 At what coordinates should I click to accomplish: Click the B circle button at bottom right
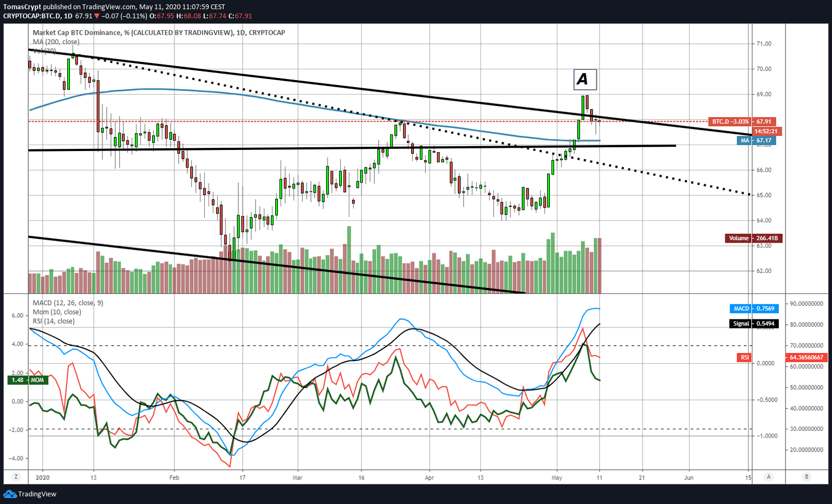807,477
